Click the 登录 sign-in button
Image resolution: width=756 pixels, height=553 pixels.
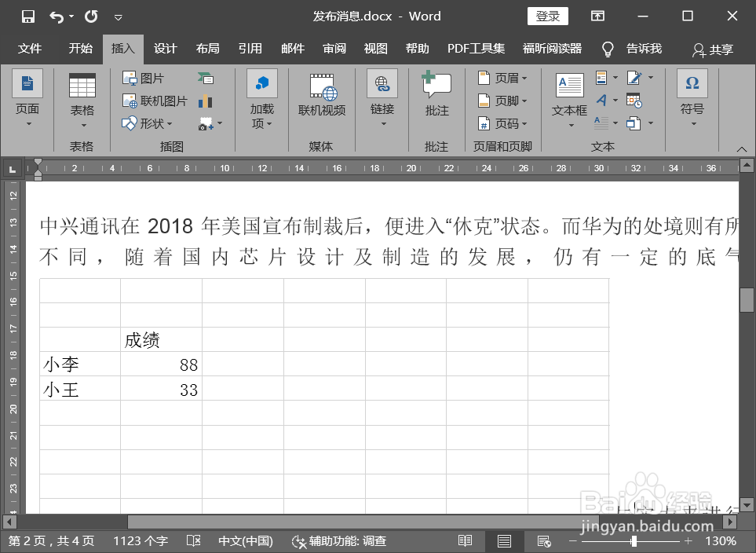click(548, 16)
